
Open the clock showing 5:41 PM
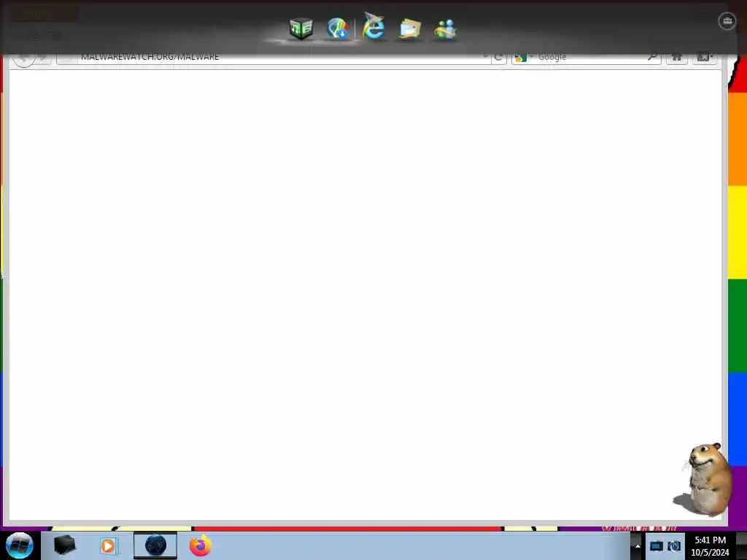(710, 546)
